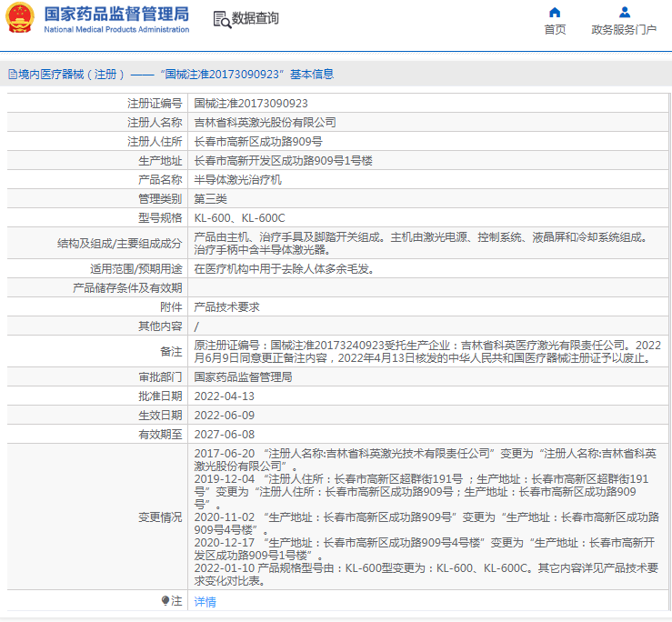The width and height of the screenshot is (672, 622).
Task: Click the 2020-11-02 change record
Action: click(x=426, y=523)
